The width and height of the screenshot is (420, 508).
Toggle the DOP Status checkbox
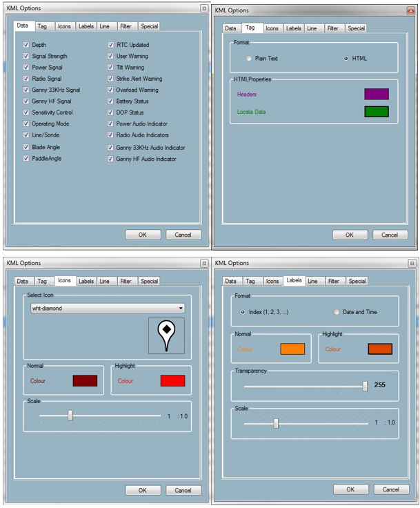click(x=110, y=113)
